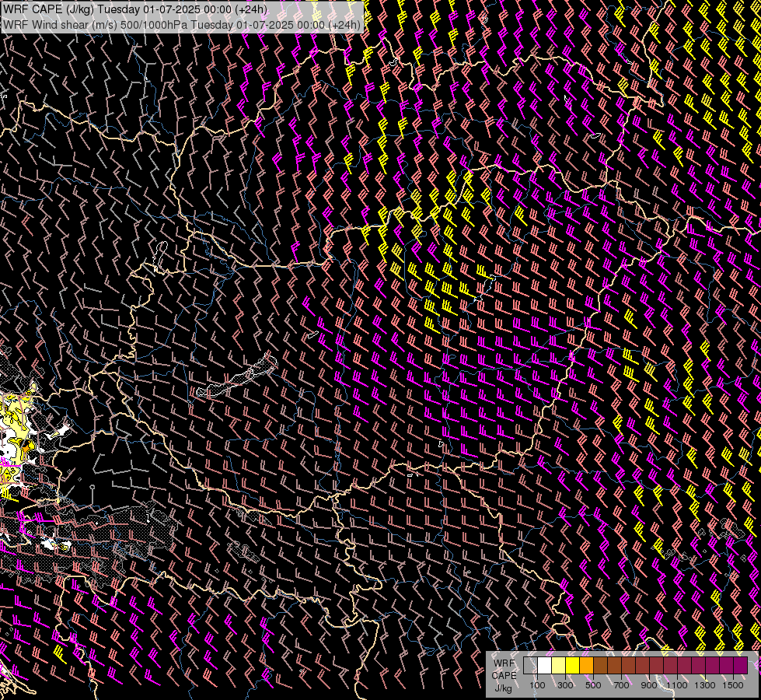
Task: Click the legend label '1500'
Action: click(733, 685)
